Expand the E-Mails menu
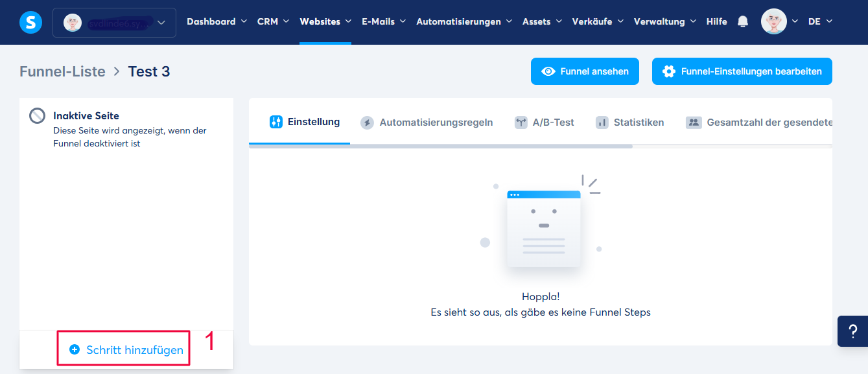868x374 pixels. (384, 21)
